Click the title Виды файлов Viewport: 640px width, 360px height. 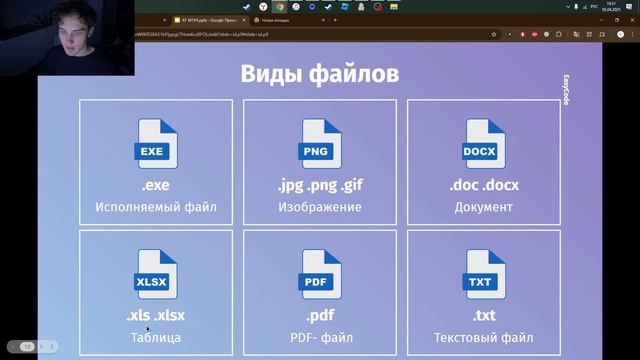coord(320,74)
